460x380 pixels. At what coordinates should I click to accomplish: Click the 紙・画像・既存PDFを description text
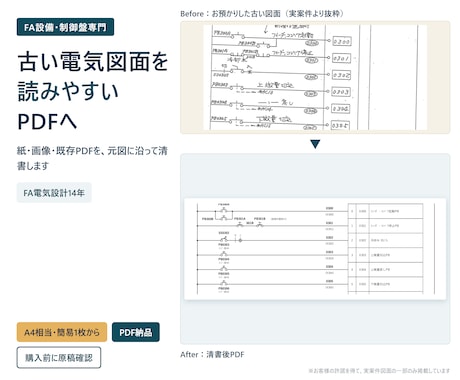[92, 158]
